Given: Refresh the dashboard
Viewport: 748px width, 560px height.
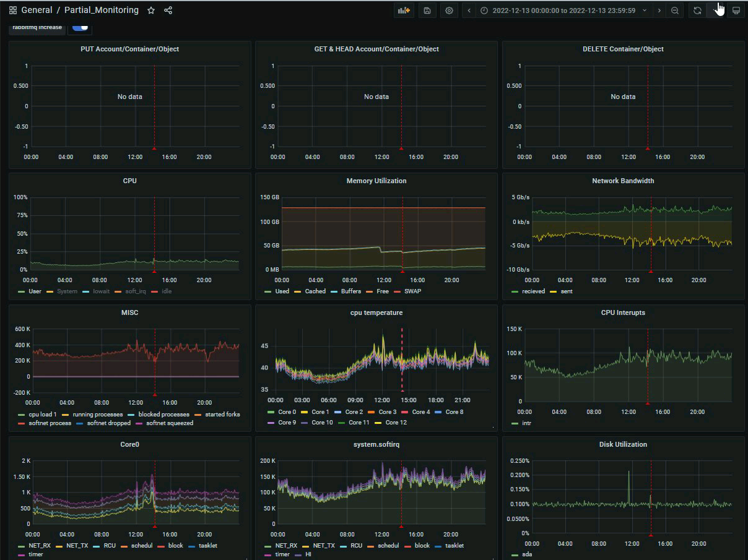Looking at the screenshot, I should 697,11.
